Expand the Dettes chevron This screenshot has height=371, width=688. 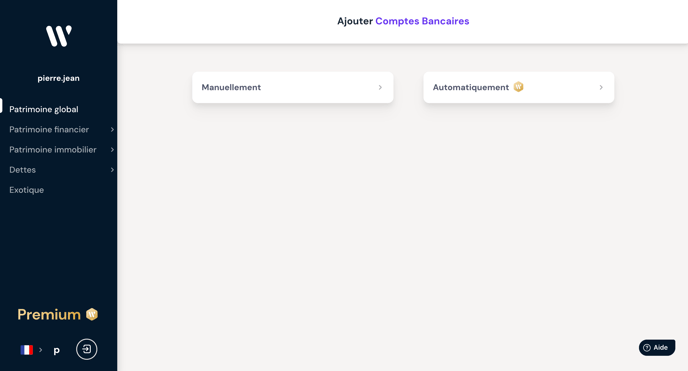coord(112,170)
